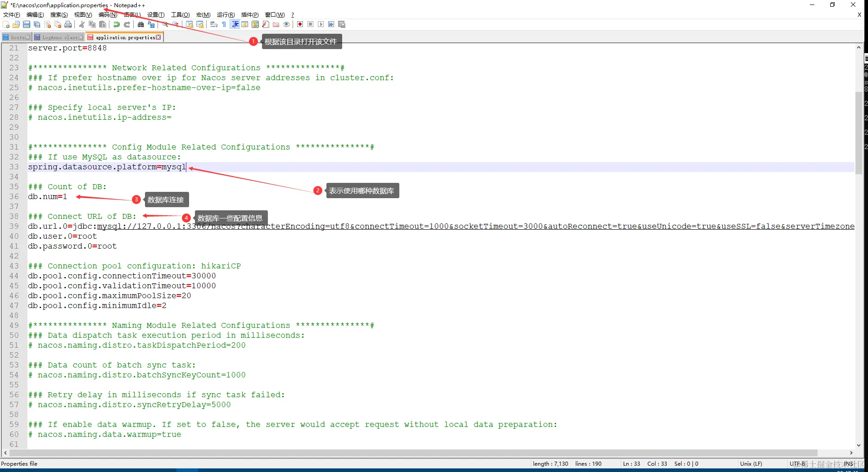Open the 设置(T) menu

[x=156, y=15]
